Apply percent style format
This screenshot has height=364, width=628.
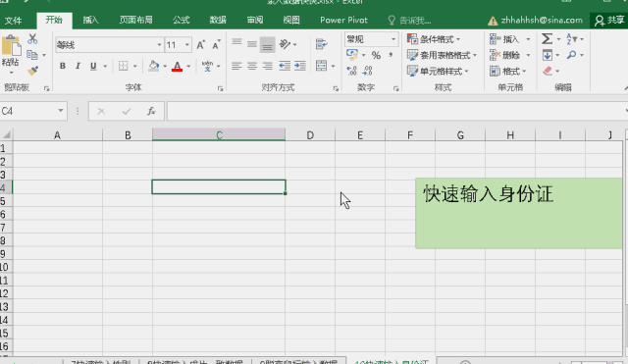coord(376,55)
